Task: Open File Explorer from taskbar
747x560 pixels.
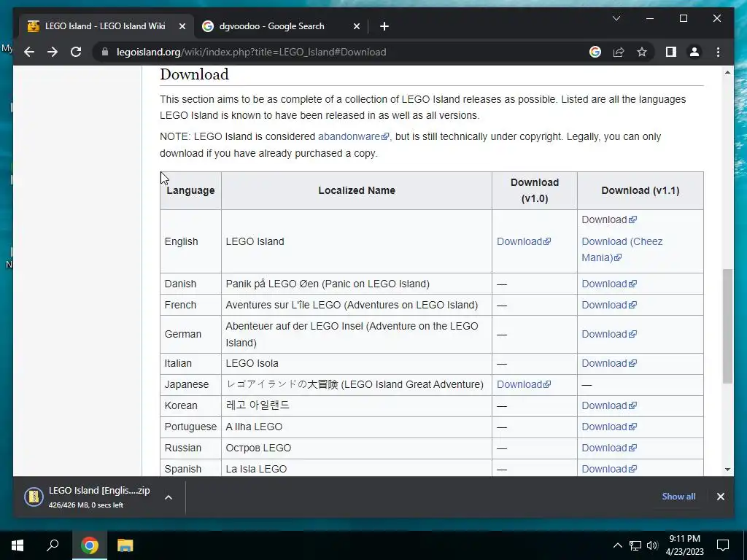Action: (125, 545)
